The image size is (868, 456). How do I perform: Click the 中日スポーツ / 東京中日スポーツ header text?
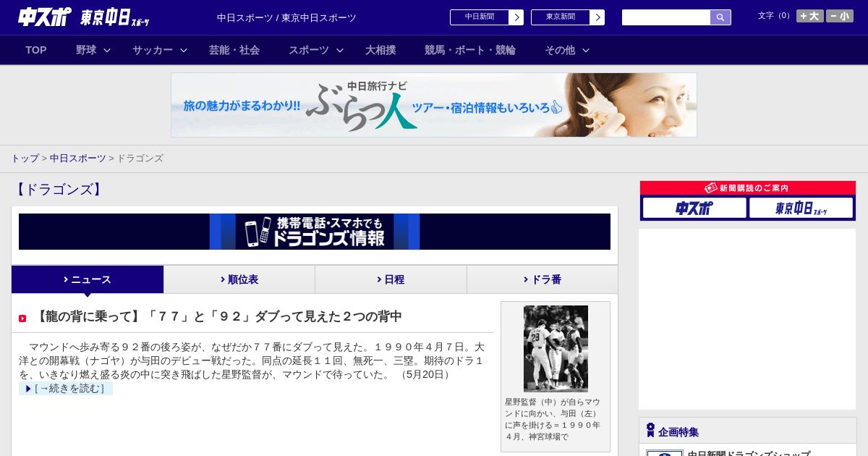click(286, 17)
